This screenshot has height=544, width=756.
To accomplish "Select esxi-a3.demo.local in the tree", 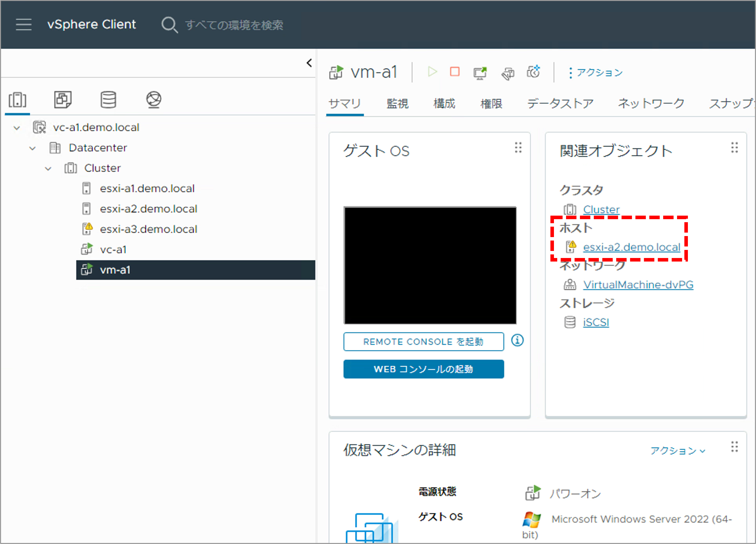I will point(148,229).
